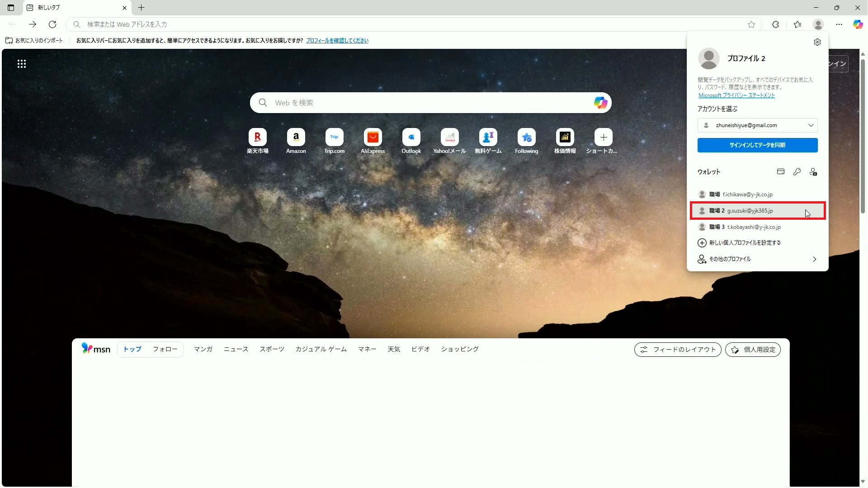Open Wallet payment cards icon

pos(780,171)
